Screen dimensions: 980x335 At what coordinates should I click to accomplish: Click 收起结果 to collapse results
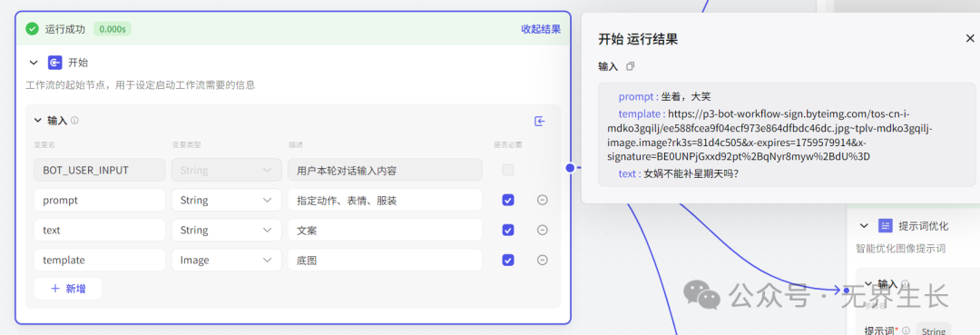pyautogui.click(x=541, y=29)
